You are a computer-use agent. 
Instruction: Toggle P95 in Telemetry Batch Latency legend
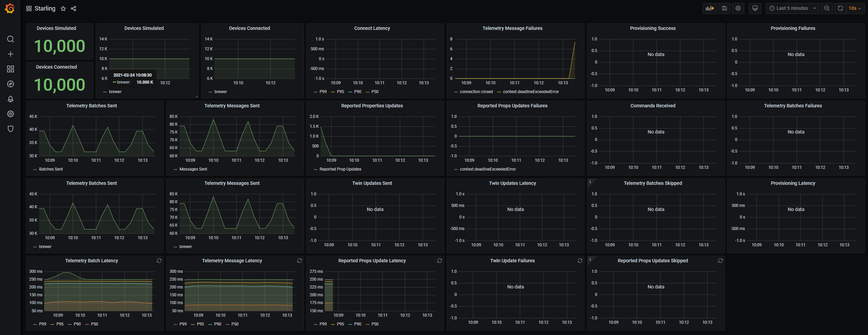[60, 324]
